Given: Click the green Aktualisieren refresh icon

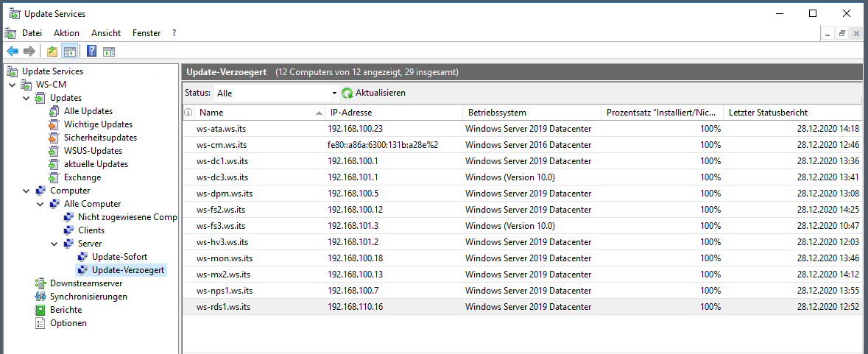Looking at the screenshot, I should [347, 93].
